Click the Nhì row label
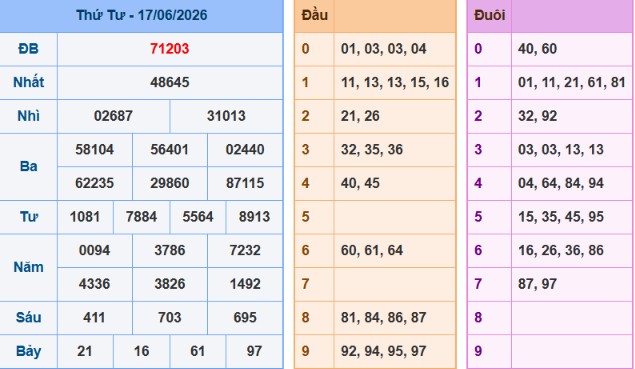This screenshot has width=635, height=369. point(28,116)
